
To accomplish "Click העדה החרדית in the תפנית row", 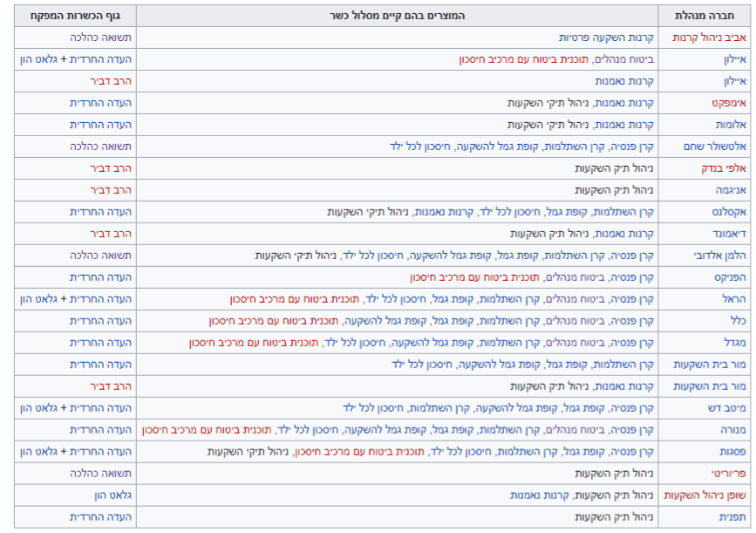I will pos(100,516).
